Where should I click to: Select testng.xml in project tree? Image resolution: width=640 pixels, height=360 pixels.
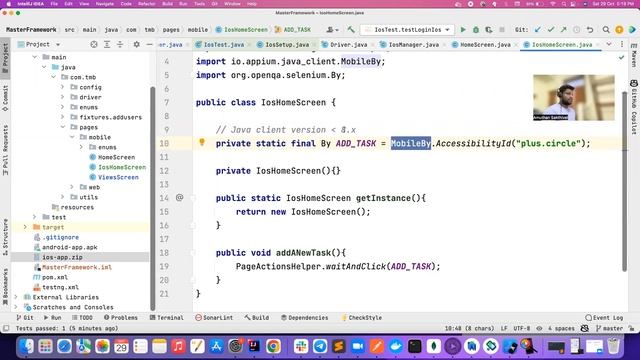[x=60, y=287]
